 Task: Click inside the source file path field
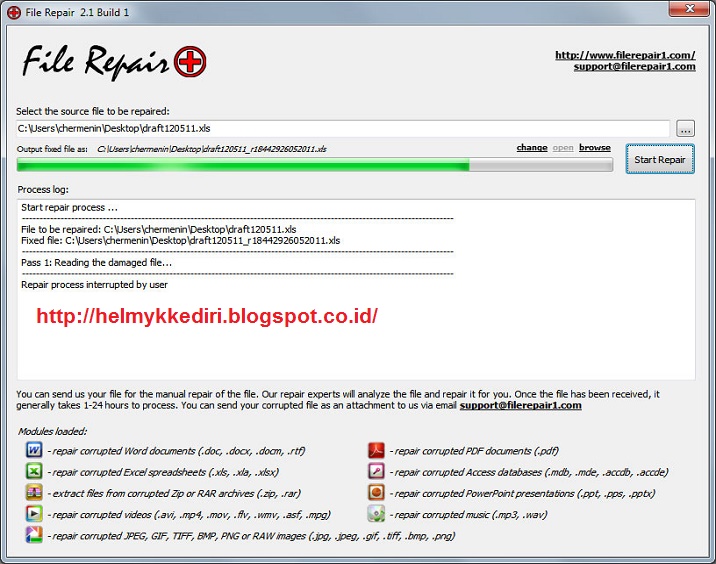343,128
